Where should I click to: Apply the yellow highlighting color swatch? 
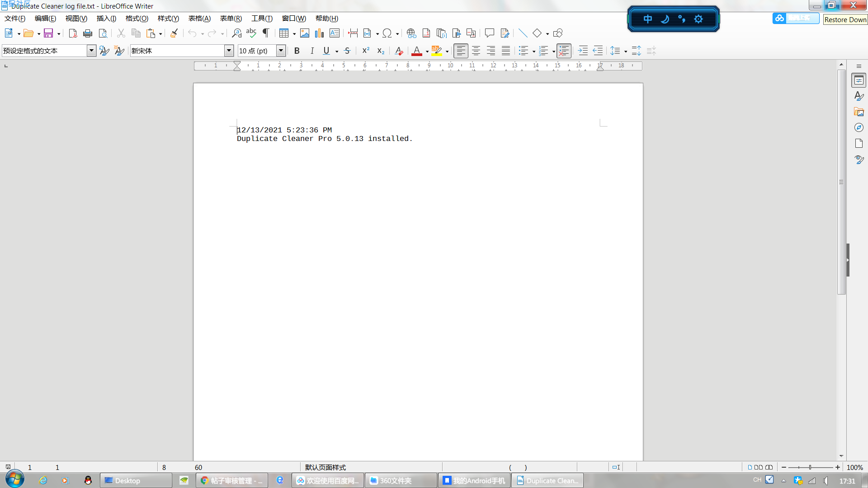coord(437,51)
